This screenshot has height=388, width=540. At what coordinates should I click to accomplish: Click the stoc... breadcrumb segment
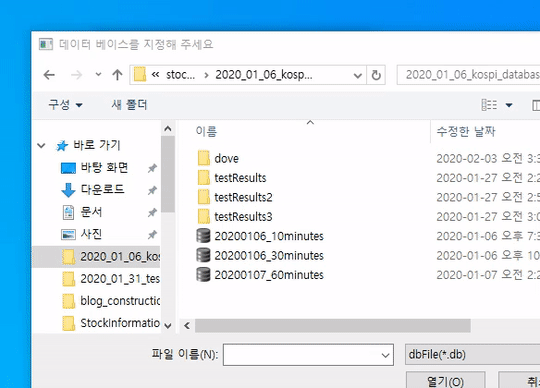[180, 75]
